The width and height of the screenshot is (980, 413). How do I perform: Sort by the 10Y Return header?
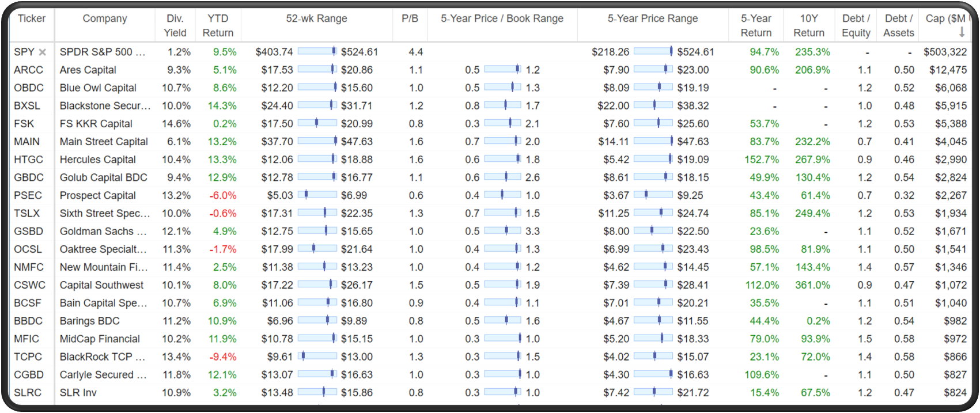click(809, 25)
